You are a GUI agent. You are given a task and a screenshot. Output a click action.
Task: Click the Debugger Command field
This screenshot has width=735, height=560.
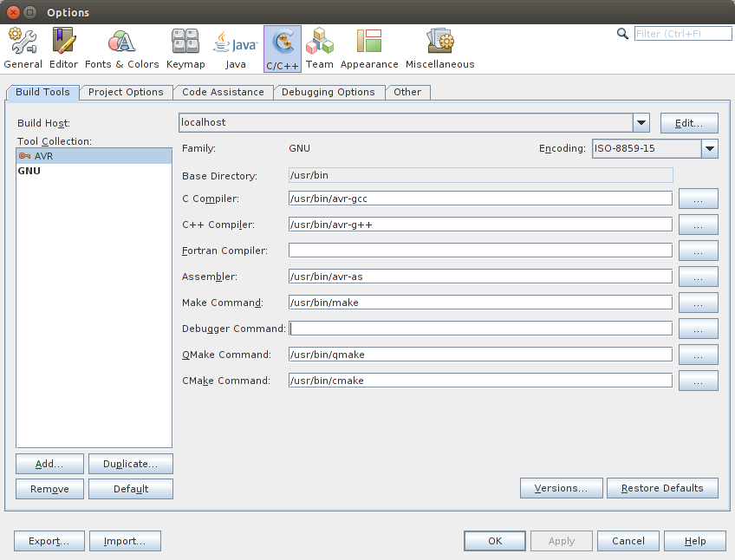(x=480, y=329)
